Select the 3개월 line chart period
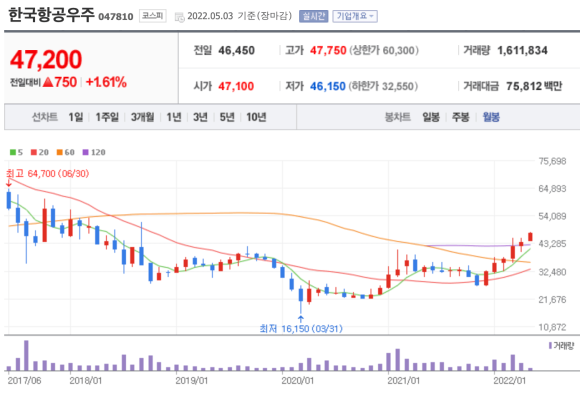 [142, 117]
